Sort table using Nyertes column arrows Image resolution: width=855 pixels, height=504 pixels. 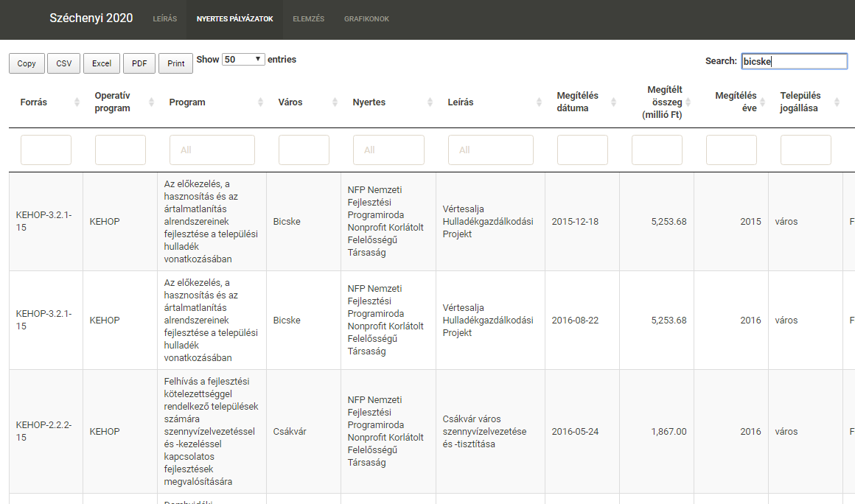pos(430,102)
